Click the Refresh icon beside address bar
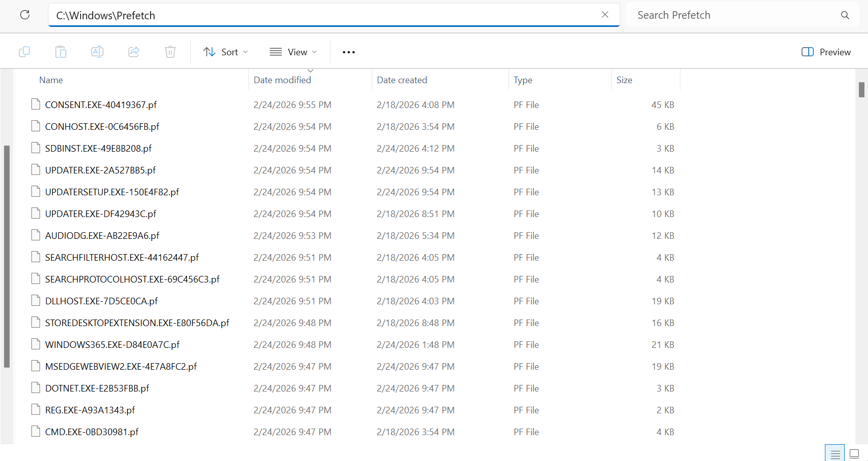This screenshot has height=461, width=868. [24, 15]
